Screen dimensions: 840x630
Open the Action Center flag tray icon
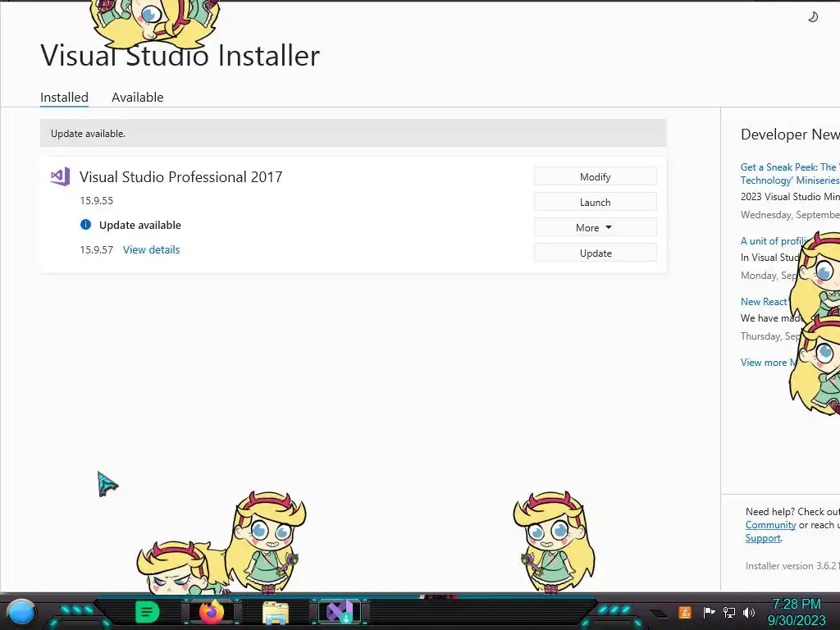(710, 612)
